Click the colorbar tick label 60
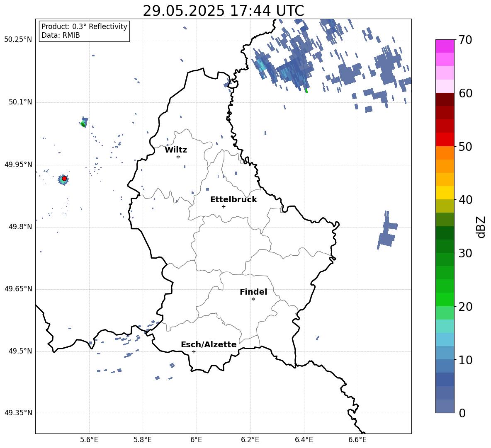Image resolution: width=491 pixels, height=448 pixels. [465, 93]
